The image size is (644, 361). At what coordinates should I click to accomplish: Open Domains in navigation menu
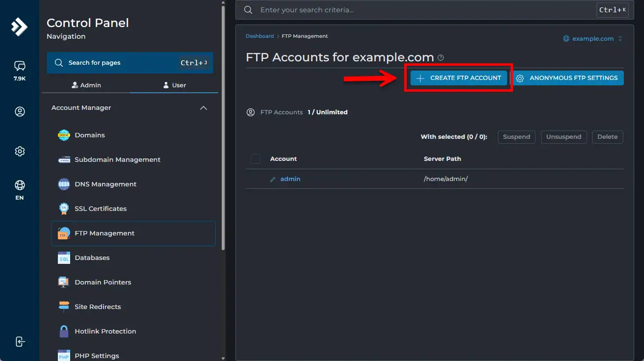[x=133, y=135]
